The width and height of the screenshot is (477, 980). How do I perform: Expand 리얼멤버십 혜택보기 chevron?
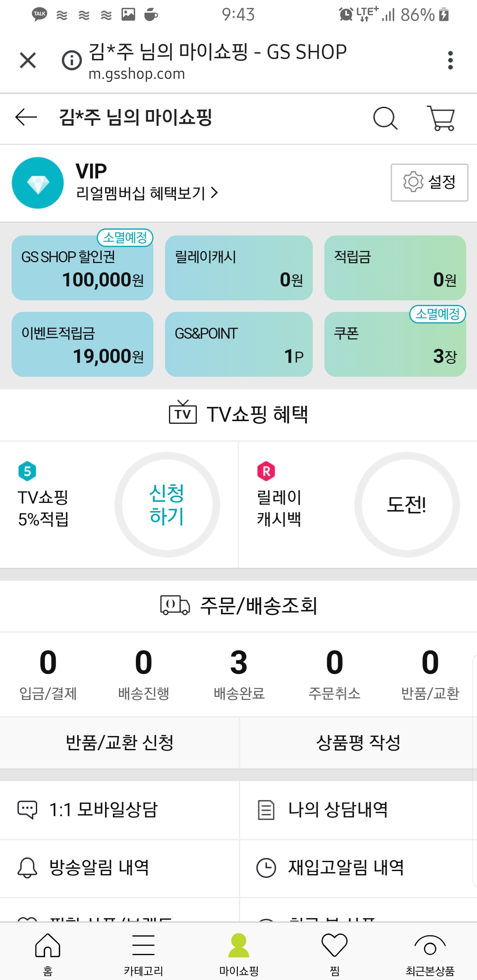click(214, 193)
